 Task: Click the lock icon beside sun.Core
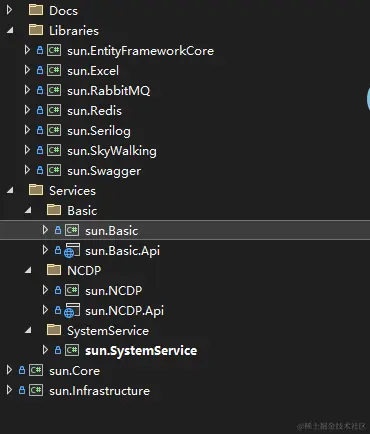[x=22, y=370]
